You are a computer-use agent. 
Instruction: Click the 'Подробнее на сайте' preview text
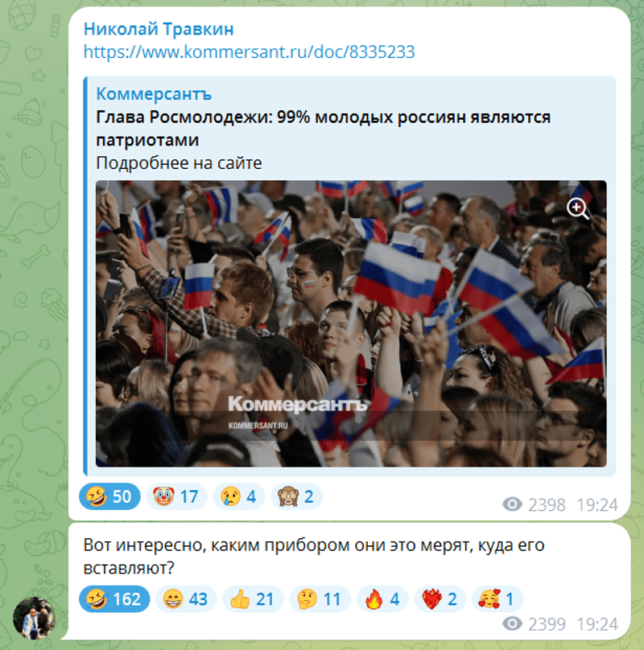[x=179, y=163]
